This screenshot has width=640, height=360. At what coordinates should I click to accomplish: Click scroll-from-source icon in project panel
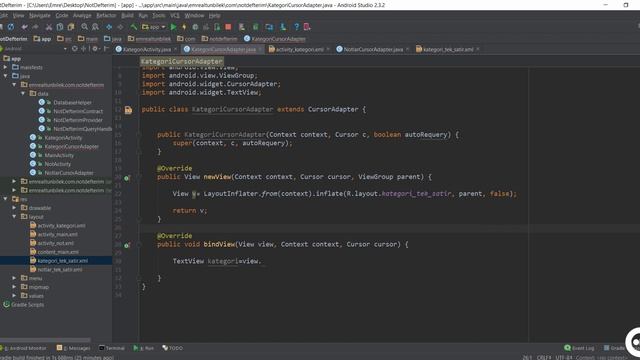pyautogui.click(x=75, y=49)
